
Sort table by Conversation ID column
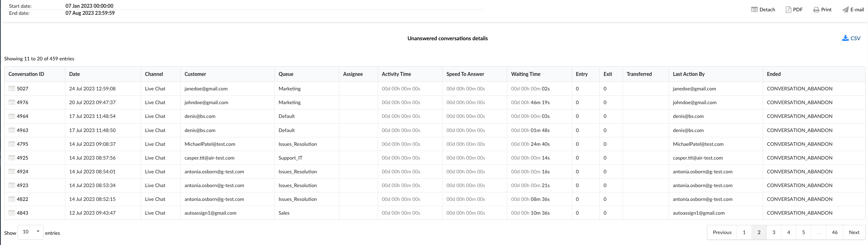pyautogui.click(x=35, y=74)
